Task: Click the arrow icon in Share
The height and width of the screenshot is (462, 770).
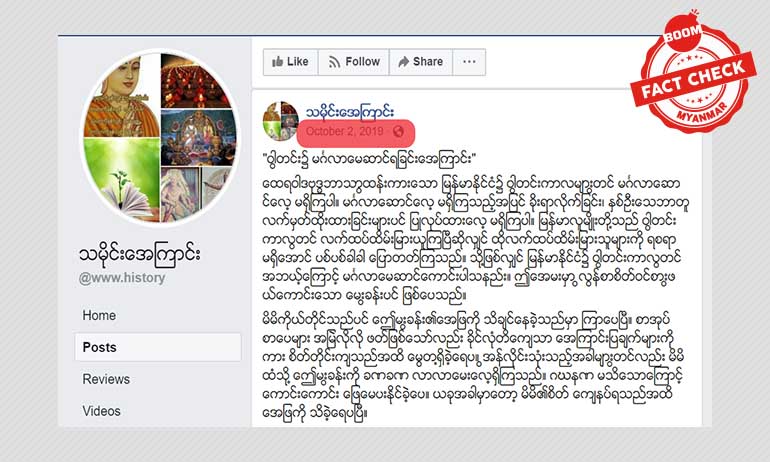Action: coord(404,61)
